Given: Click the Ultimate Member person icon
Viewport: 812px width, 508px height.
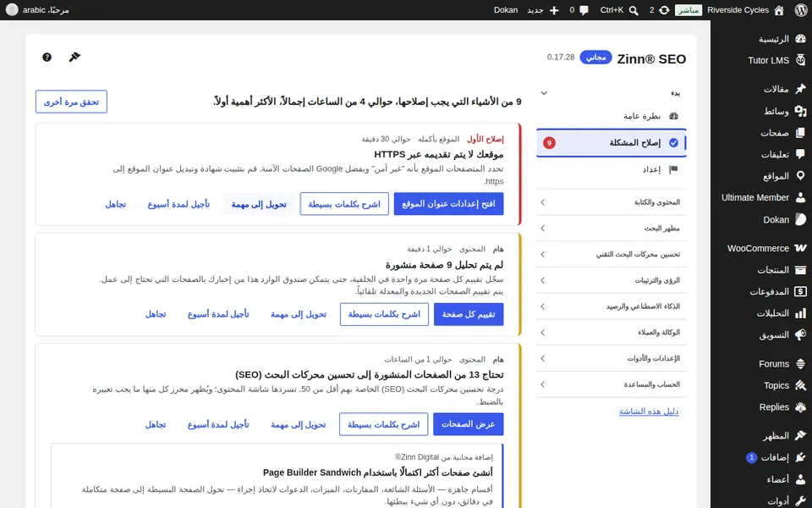Looking at the screenshot, I should coord(800,197).
